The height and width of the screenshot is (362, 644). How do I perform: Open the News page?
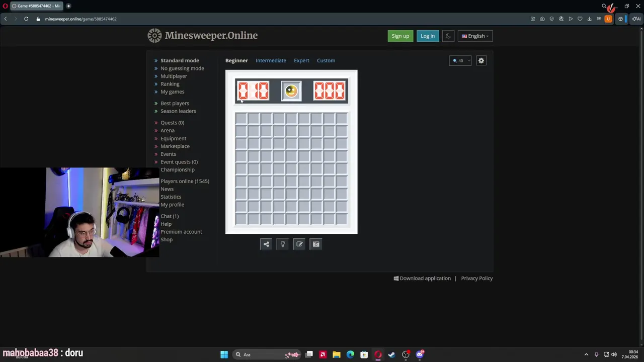tap(167, 189)
